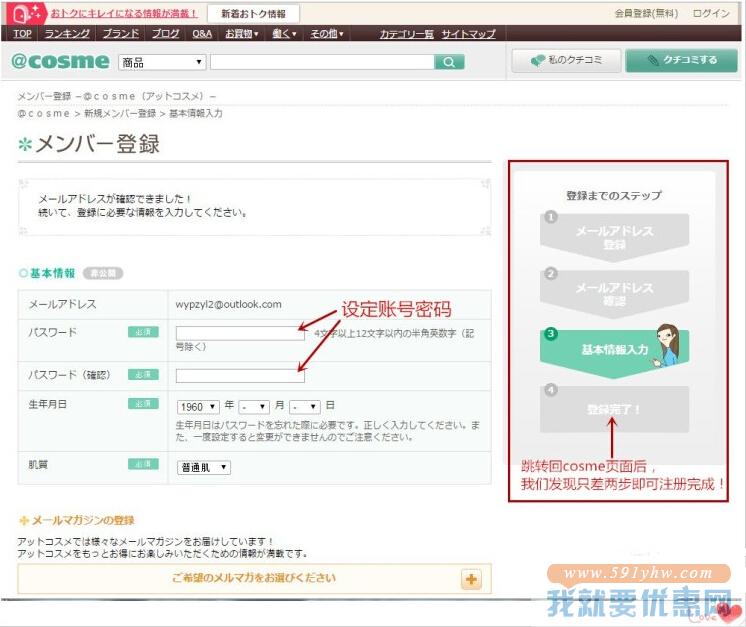Click the 基本情報 section heading
Image resolution: width=746 pixels, height=627 pixels.
click(52, 273)
